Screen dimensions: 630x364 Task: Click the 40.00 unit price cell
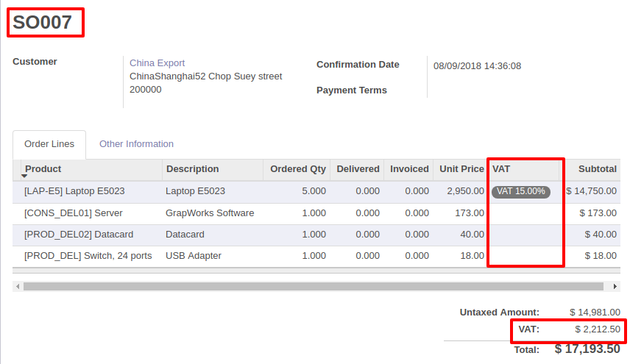point(472,235)
